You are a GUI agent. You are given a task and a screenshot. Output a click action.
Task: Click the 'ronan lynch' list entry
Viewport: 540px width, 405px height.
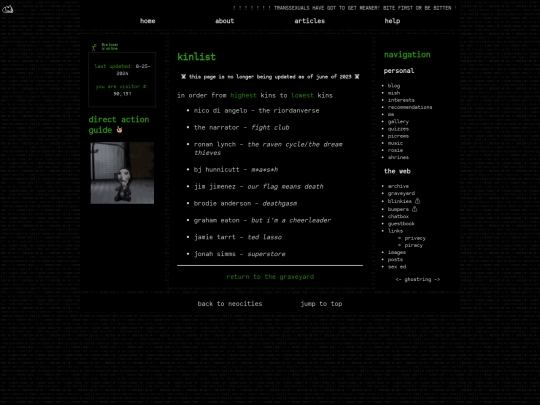coord(268,148)
